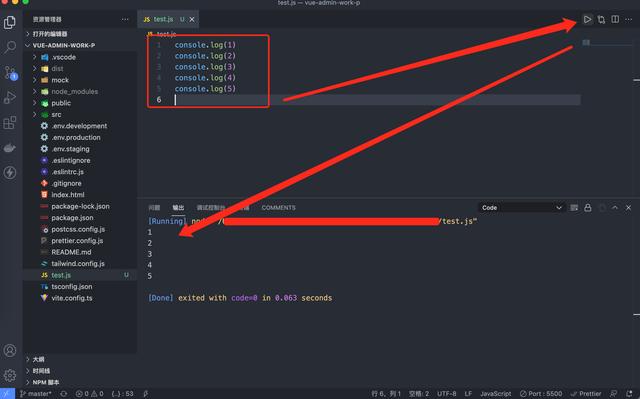Collapse the VUE-ADMIN-WORK-P root folder
This screenshot has height=399, width=640.
pyautogui.click(x=80, y=45)
